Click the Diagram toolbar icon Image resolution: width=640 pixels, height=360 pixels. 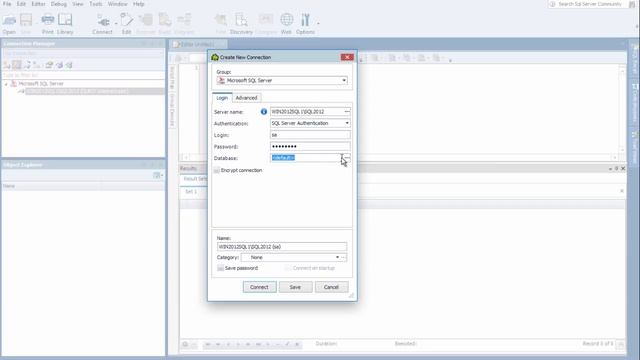[x=184, y=20]
